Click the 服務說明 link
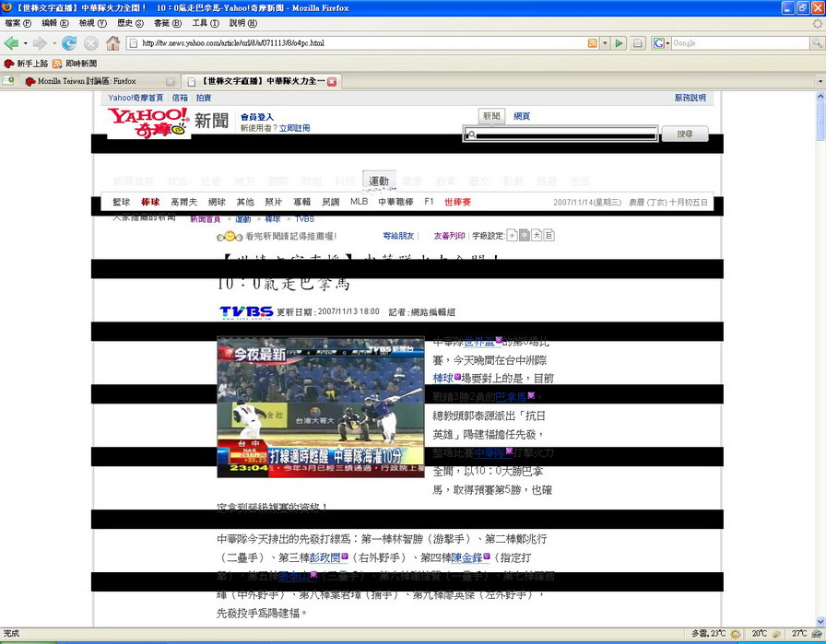This screenshot has width=826, height=644. [x=690, y=98]
